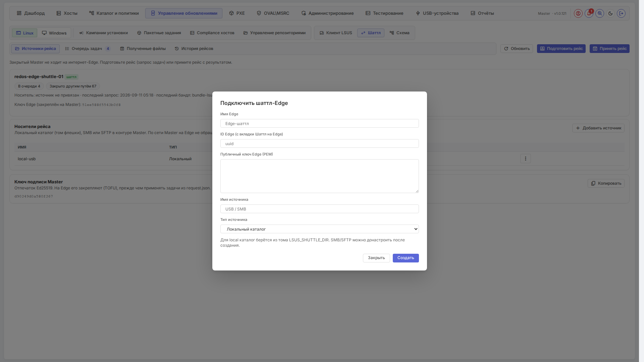The width and height of the screenshot is (644, 362).
Task: Open Клиент LSUS tab
Action: pyautogui.click(x=336, y=33)
